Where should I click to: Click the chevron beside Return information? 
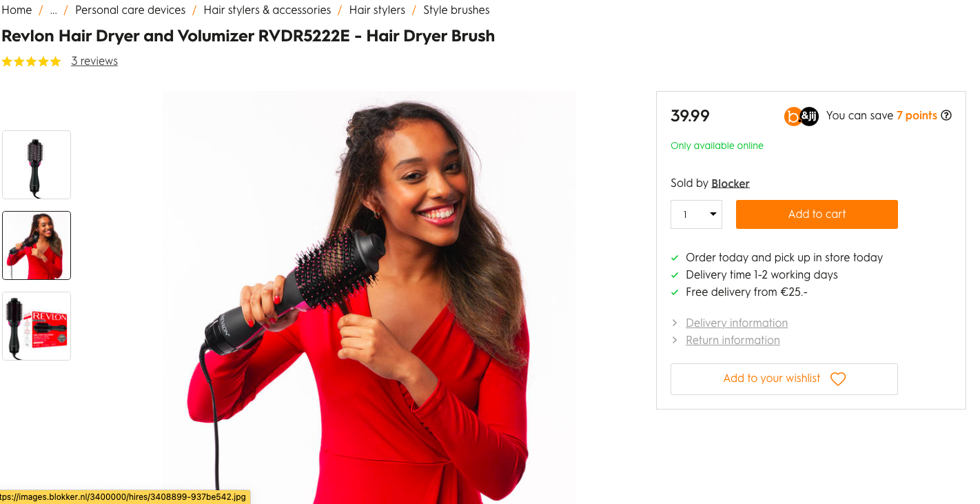(675, 340)
